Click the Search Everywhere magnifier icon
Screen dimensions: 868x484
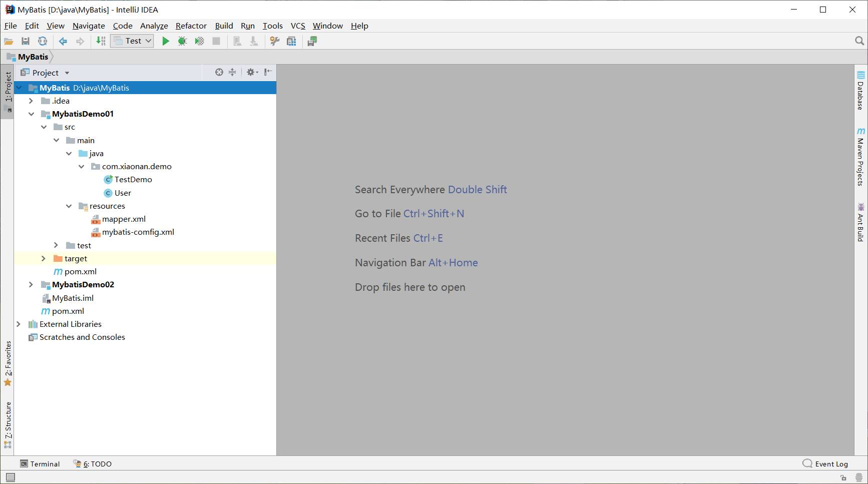859,41
